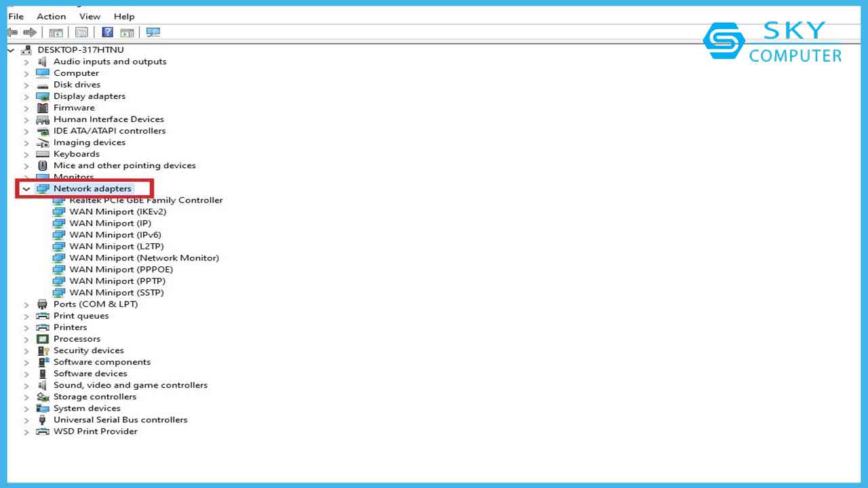The image size is (868, 488).
Task: Collapse the DESKTOP-317HTNU root node
Action: pyautogui.click(x=11, y=50)
